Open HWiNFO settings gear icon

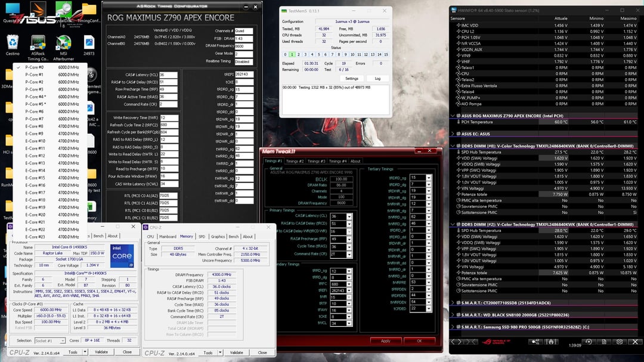(x=619, y=342)
